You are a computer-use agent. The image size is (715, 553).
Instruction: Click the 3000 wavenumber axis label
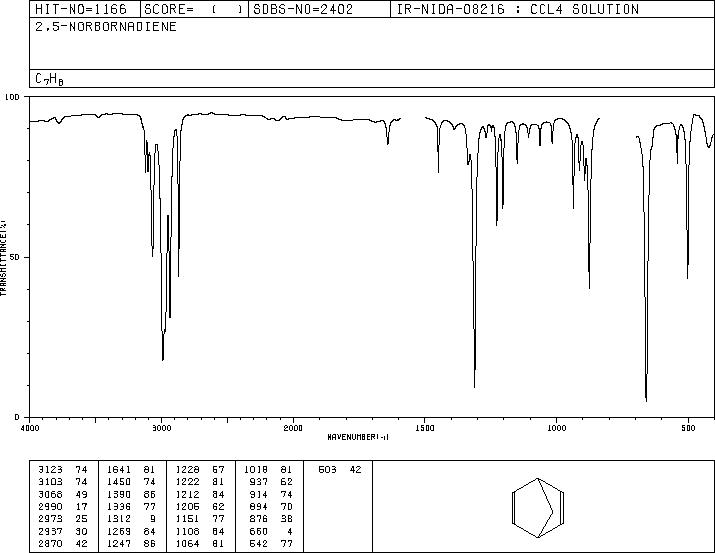(x=161, y=428)
